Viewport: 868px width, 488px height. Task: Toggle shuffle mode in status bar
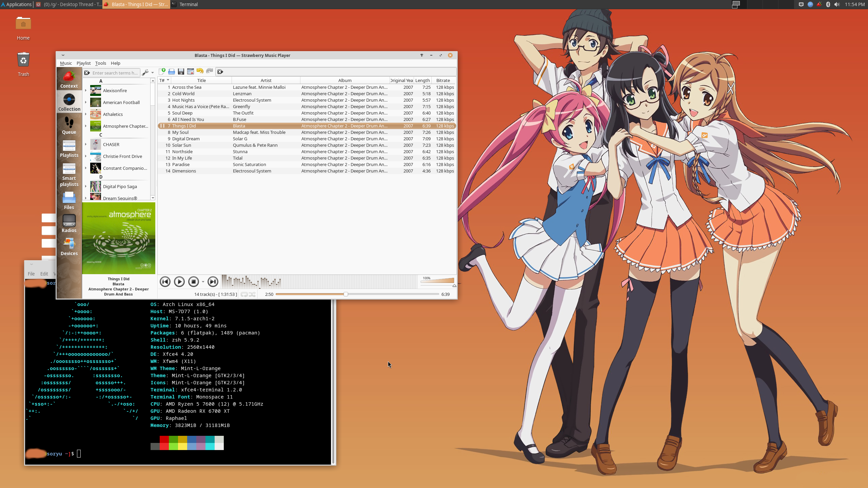(x=252, y=294)
